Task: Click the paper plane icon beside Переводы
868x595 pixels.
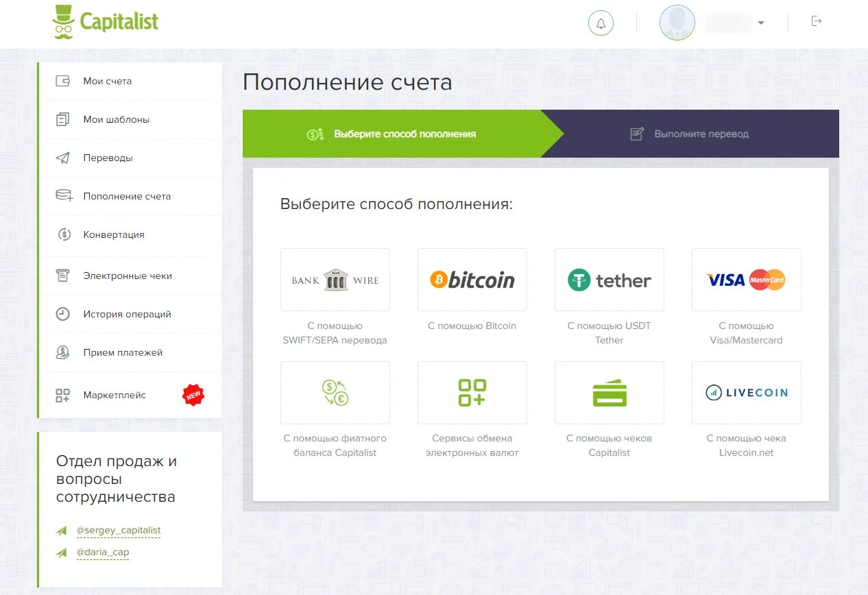Action: (x=63, y=158)
